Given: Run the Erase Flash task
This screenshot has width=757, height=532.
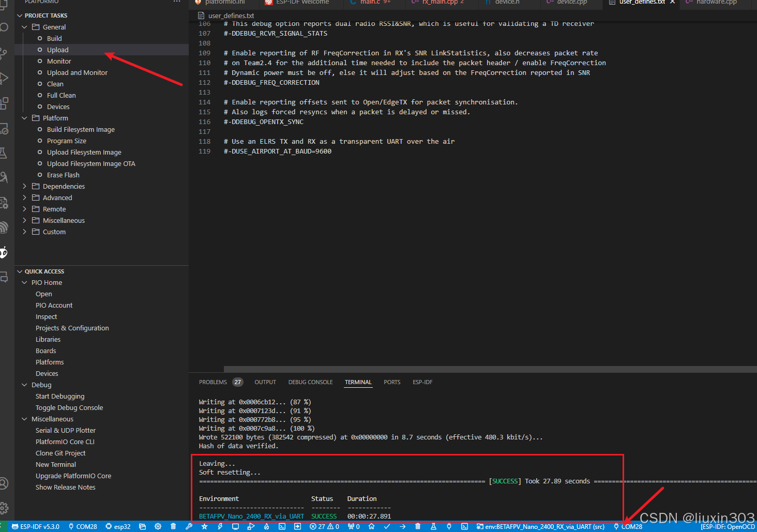Looking at the screenshot, I should click(x=63, y=175).
